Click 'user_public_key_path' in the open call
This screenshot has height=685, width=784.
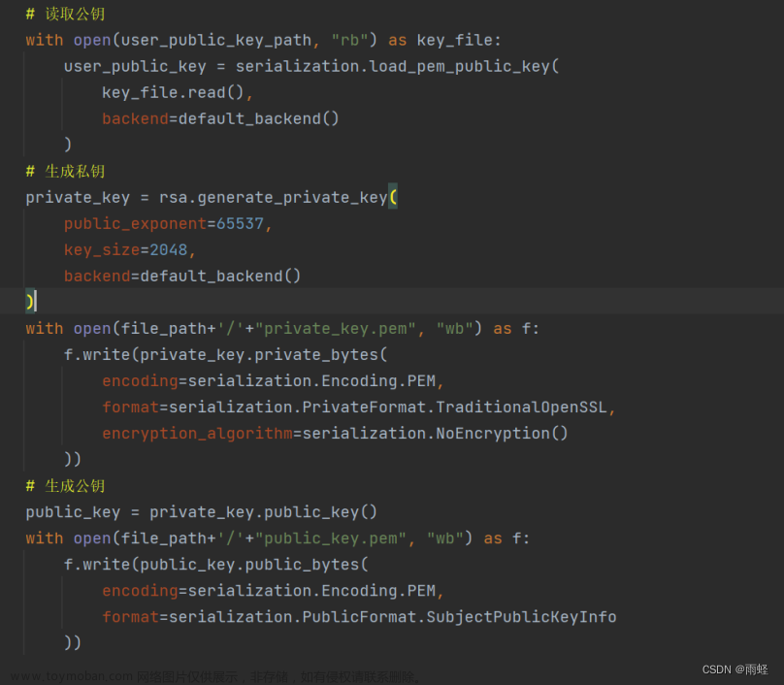pos(216,40)
